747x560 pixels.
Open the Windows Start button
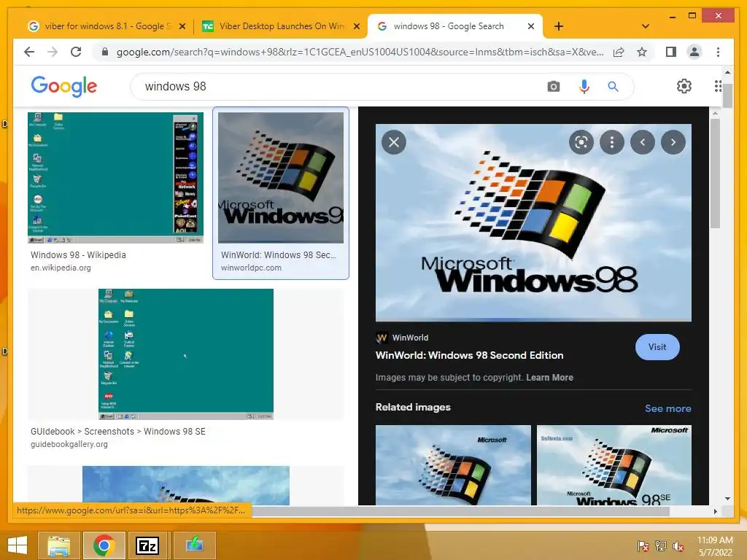click(x=18, y=545)
